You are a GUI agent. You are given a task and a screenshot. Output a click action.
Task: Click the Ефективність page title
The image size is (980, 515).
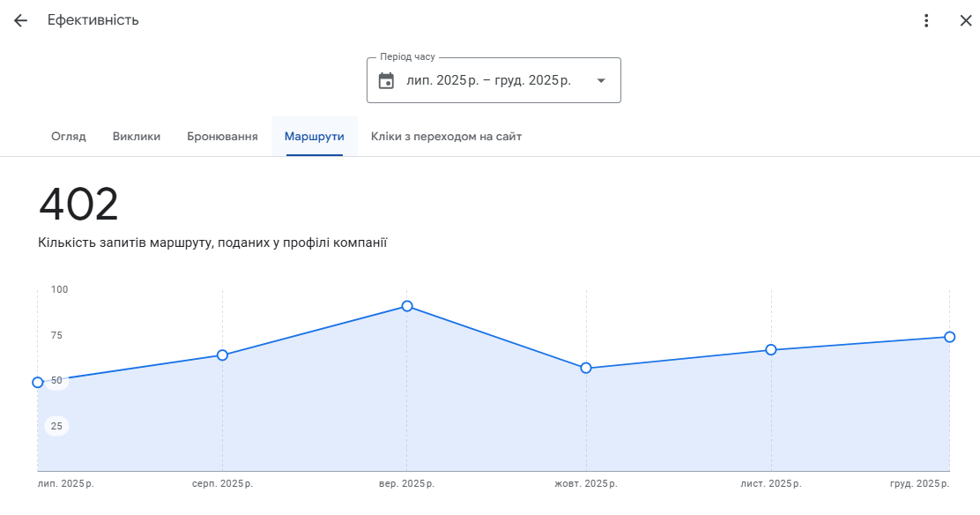coord(93,20)
